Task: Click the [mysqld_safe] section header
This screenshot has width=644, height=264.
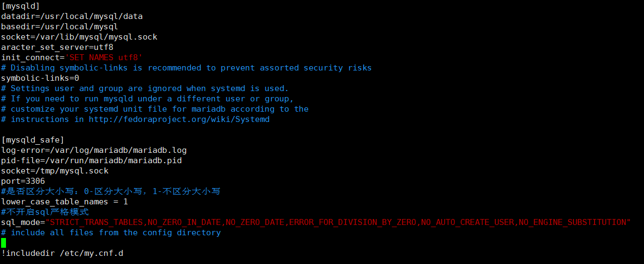Action: coord(33,140)
